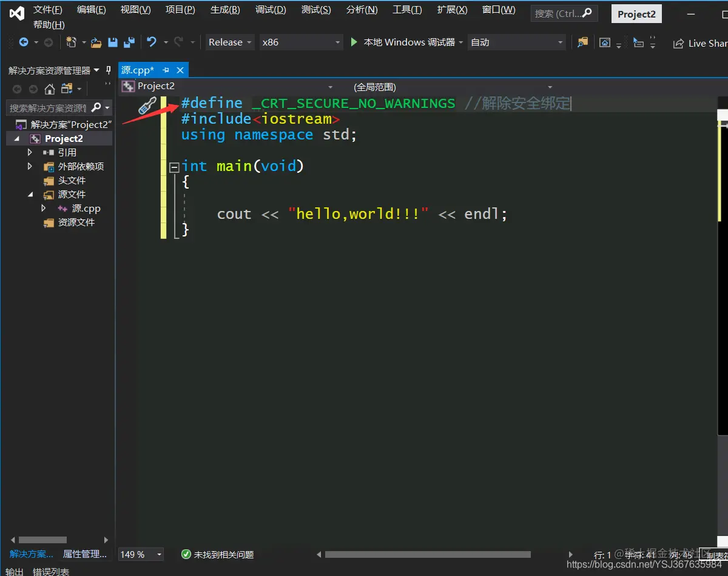Toggle the pin on 解决方案资源管理器 panel
728x576 pixels.
(x=109, y=70)
